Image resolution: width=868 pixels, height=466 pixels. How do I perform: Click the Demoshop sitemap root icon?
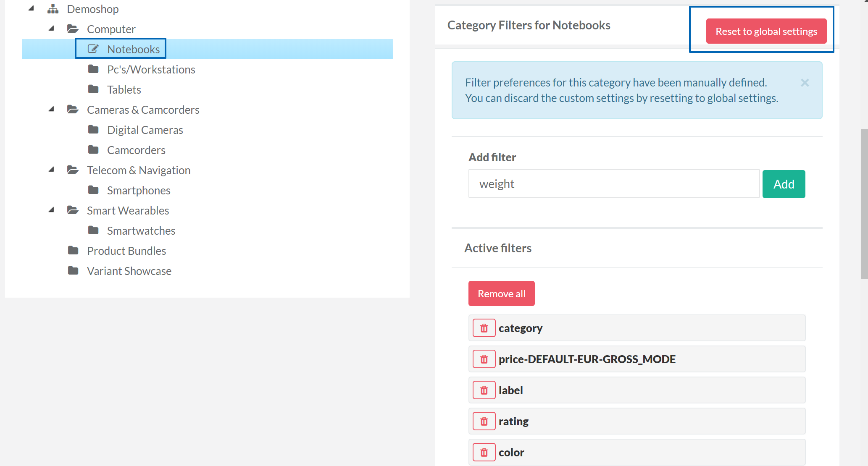(53, 9)
